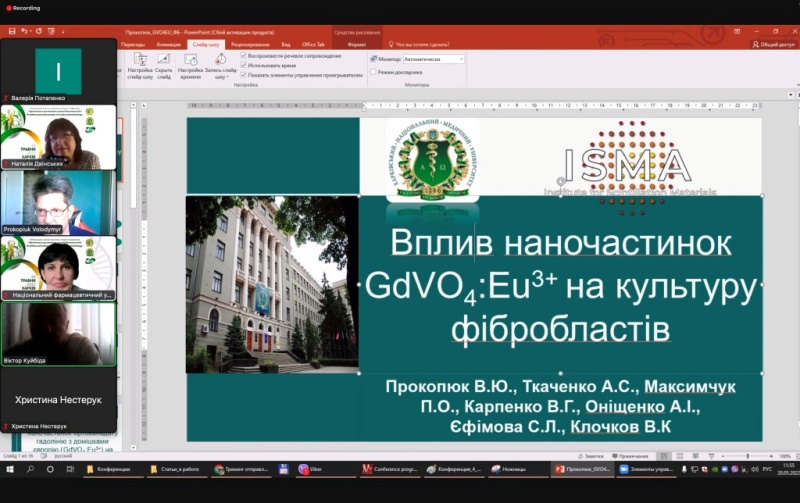Click the spell-check icon in status bar
The image size is (800, 503).
coord(43,456)
